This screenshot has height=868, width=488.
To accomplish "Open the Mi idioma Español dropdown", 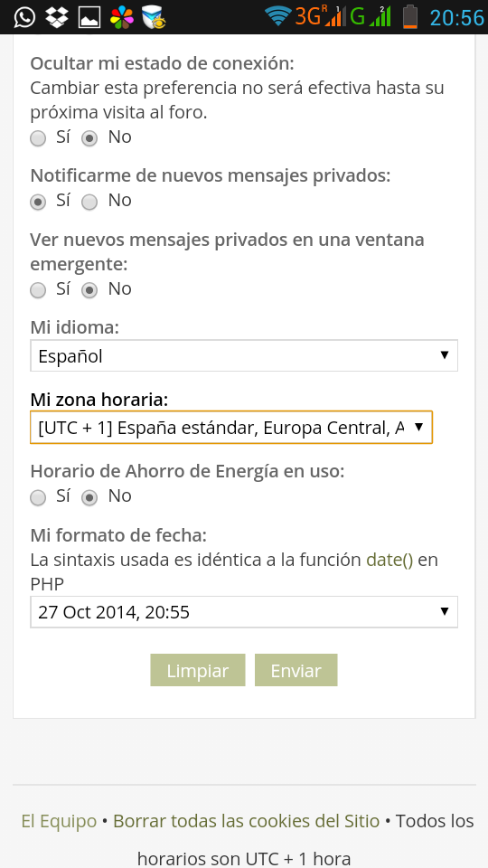I will click(244, 355).
